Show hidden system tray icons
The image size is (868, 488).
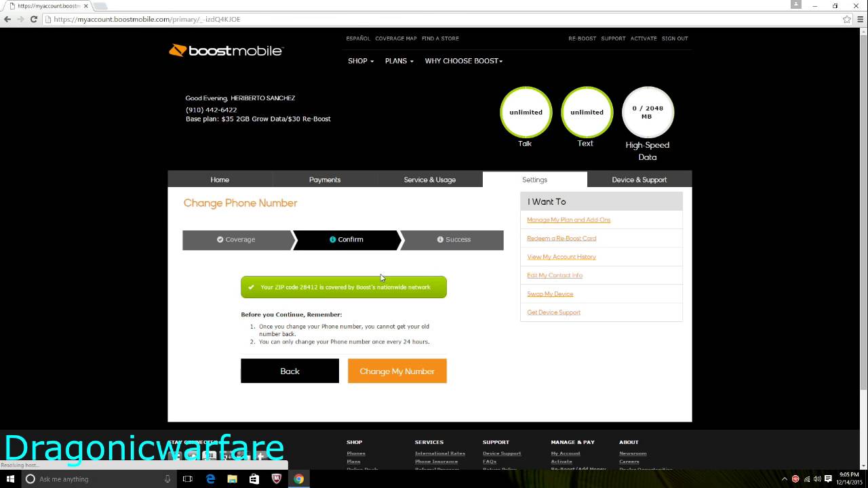point(785,479)
